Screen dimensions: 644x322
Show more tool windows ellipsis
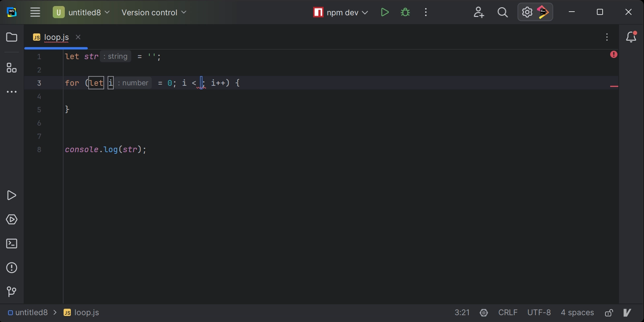(12, 92)
